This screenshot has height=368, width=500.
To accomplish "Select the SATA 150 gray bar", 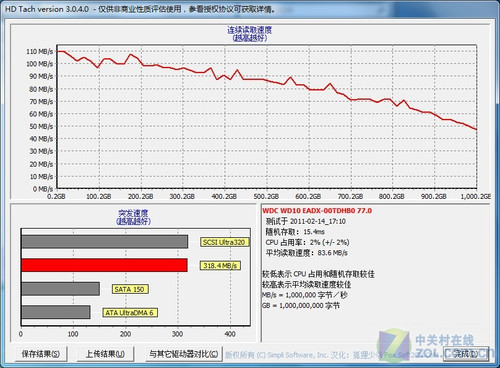I will click(60, 289).
